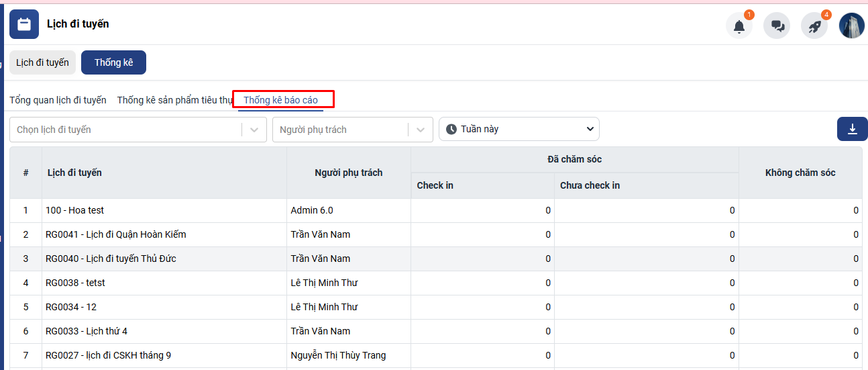The width and height of the screenshot is (868, 370).
Task: Download report with the export icon
Action: pos(852,129)
